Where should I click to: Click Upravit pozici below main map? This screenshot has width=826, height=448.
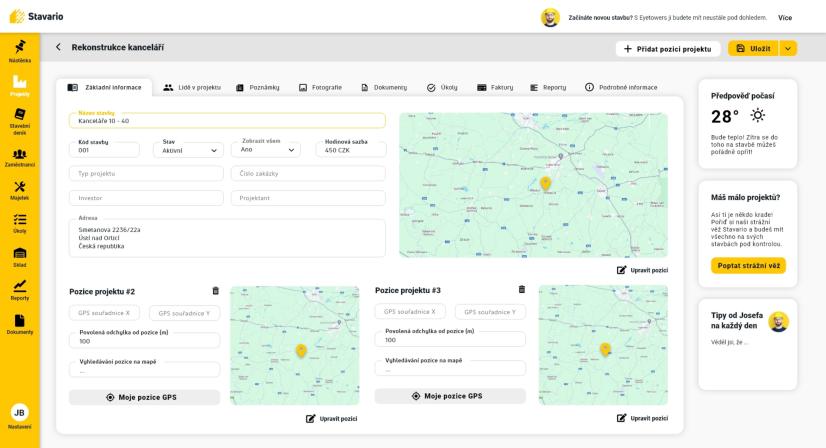[x=643, y=270]
